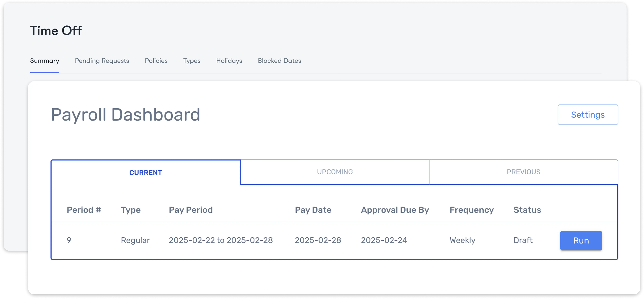
Task: Select the pay period date range
Action: (221, 240)
